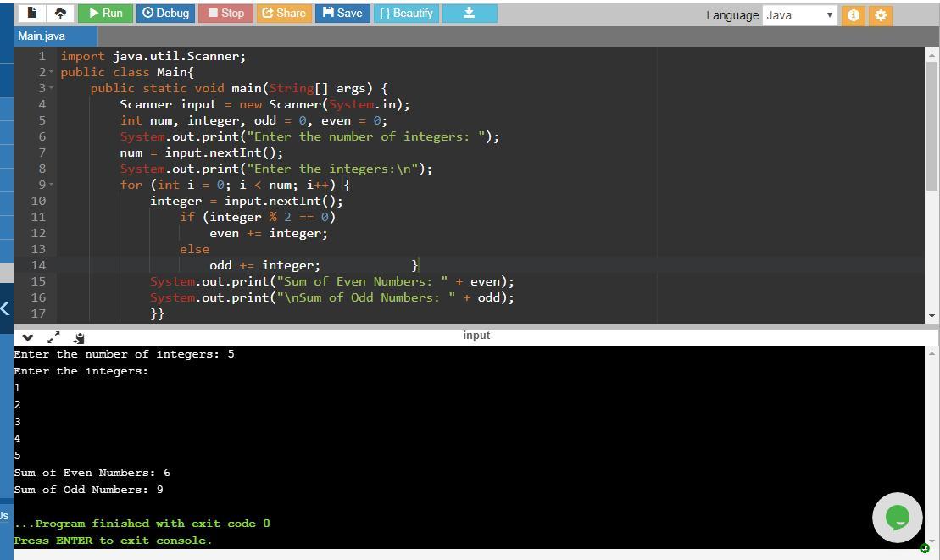Click the clear console icon
This screenshot has height=560, width=940.
(x=79, y=337)
